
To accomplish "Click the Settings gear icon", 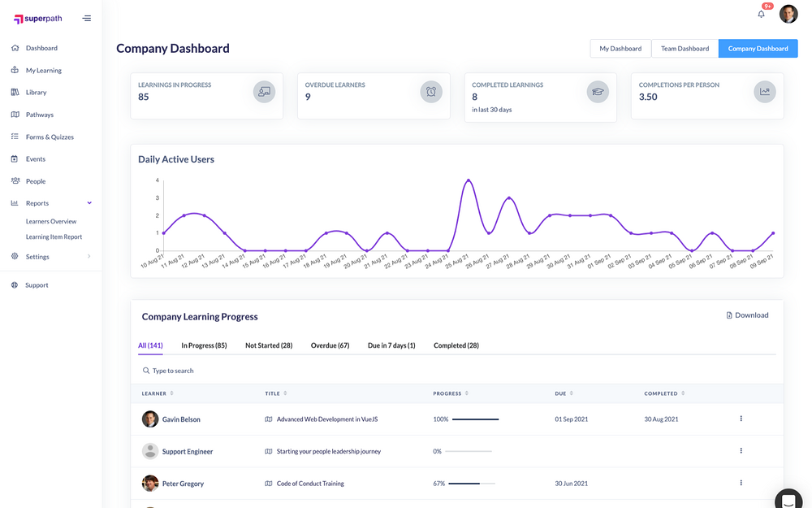I will coord(15,256).
